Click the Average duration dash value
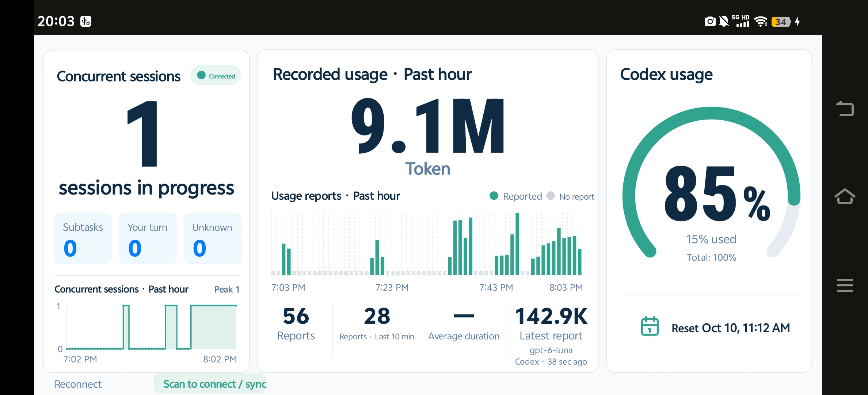868x395 pixels. (464, 316)
